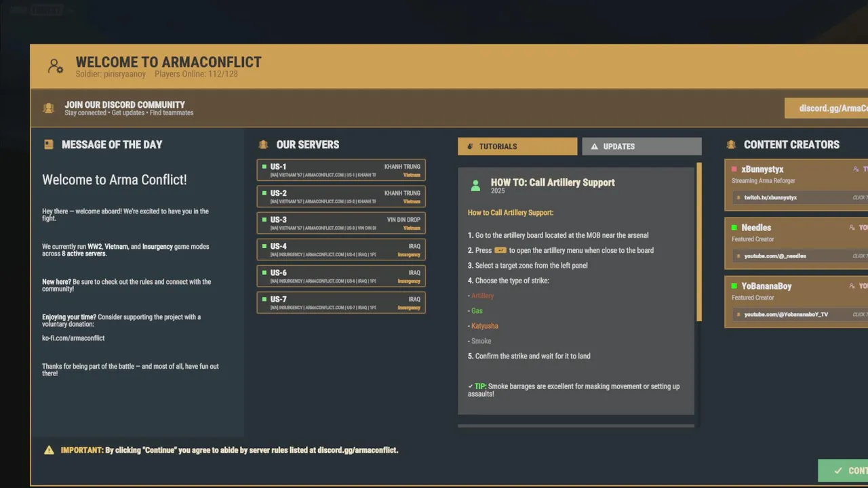Click the green Continue button
Screen dimensions: 868x488
point(843,470)
